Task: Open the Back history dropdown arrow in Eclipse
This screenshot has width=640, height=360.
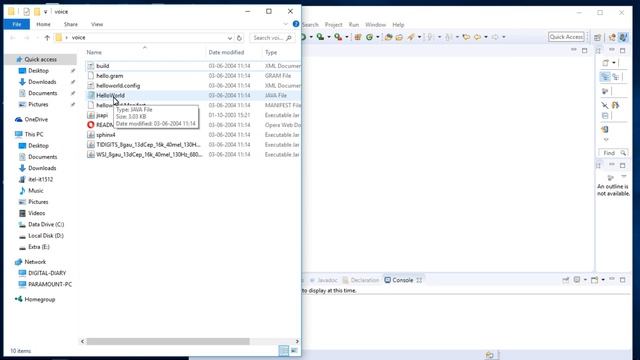Action: click(x=486, y=37)
